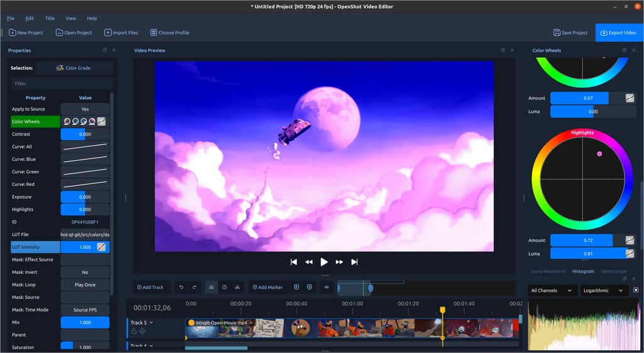The width and height of the screenshot is (644, 353).
Task: Switch to the Vectorscope tab
Action: tap(614, 271)
